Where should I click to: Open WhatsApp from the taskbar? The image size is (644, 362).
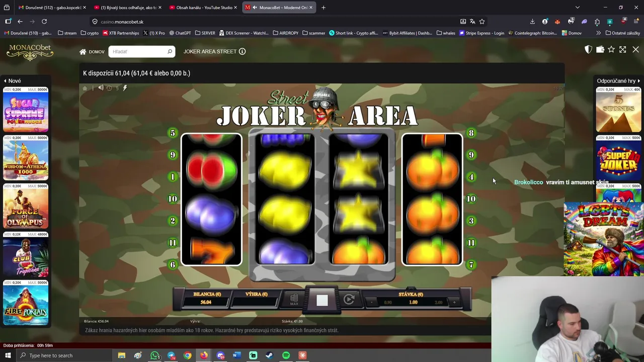[154, 355]
